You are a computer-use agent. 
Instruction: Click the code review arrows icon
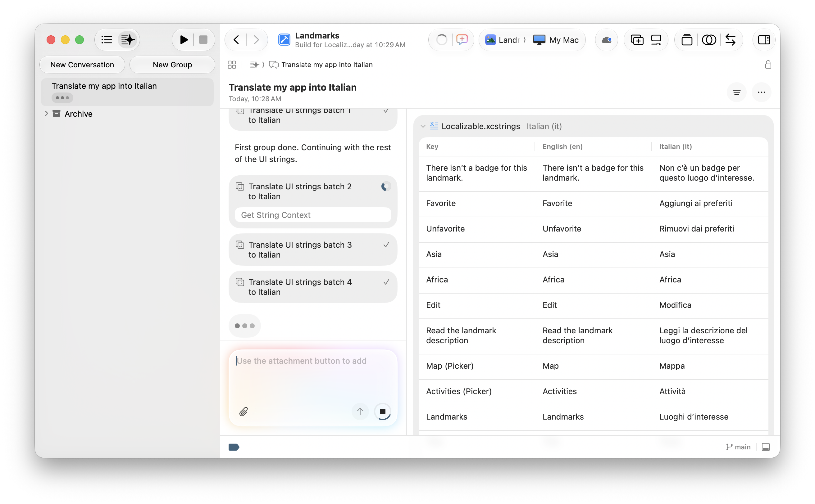tap(730, 40)
